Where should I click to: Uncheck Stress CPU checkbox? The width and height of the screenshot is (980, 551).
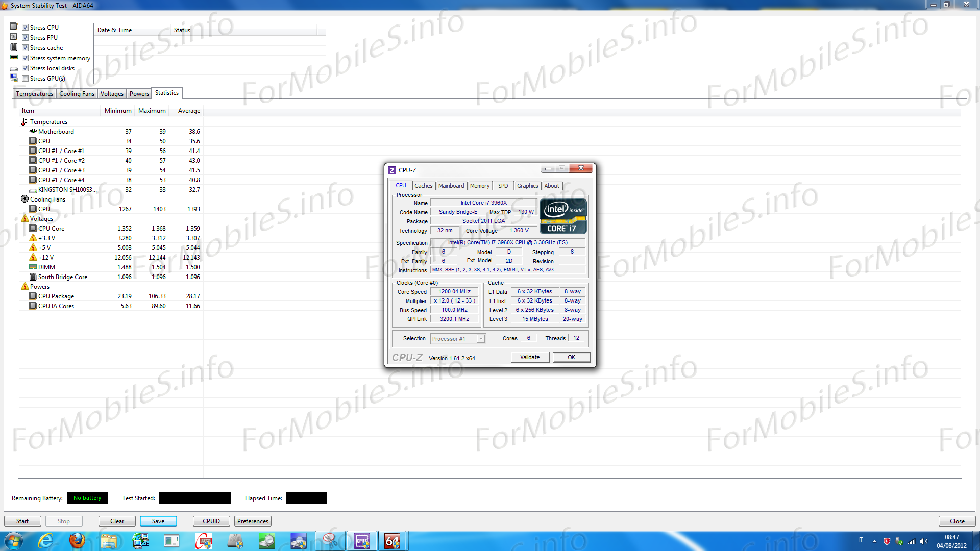coord(25,28)
